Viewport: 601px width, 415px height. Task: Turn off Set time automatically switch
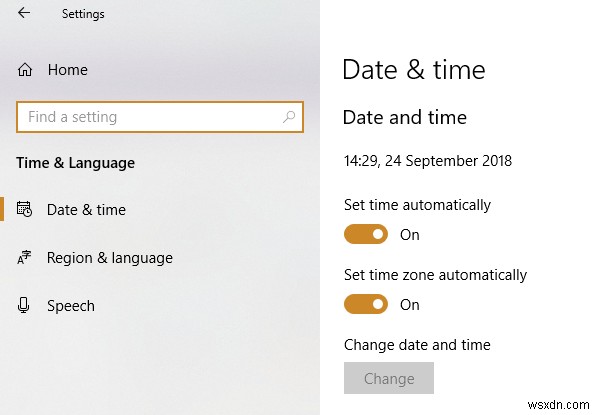pyautogui.click(x=365, y=234)
